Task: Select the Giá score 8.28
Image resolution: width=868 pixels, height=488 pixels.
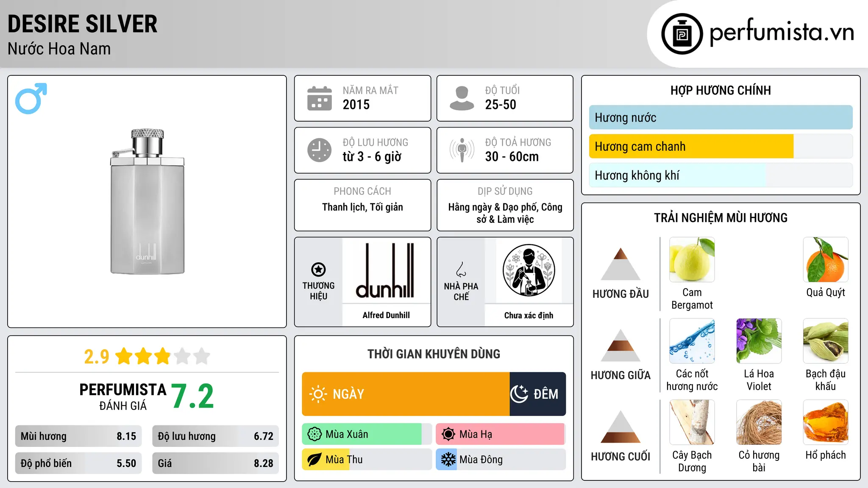Action: pos(264,463)
